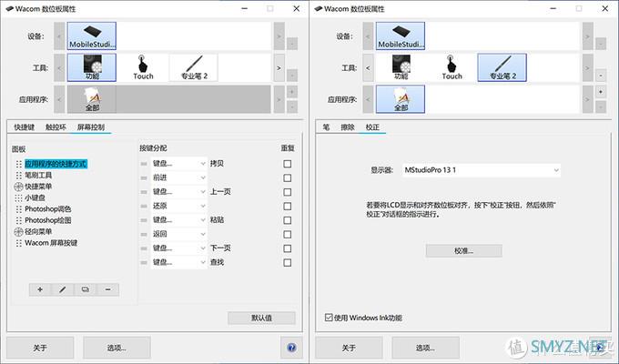The width and height of the screenshot is (619, 364).
Task: Click 选项... button in left window
Action: pyautogui.click(x=117, y=348)
